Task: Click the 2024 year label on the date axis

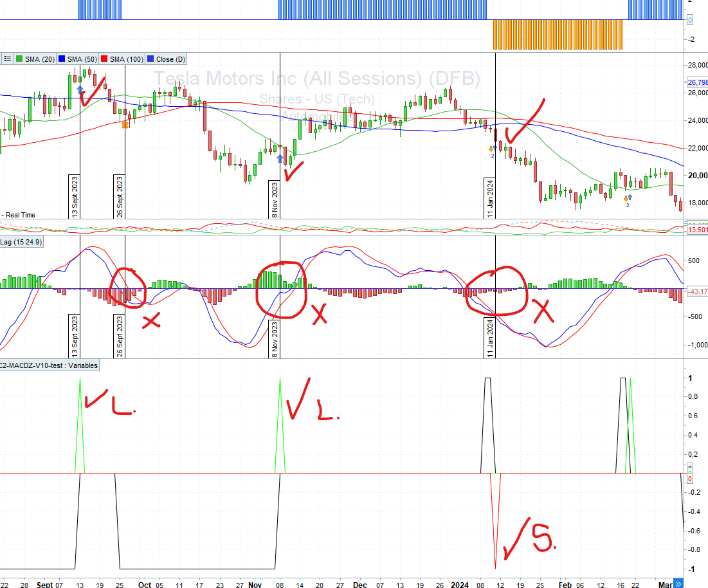Action: coord(460,585)
